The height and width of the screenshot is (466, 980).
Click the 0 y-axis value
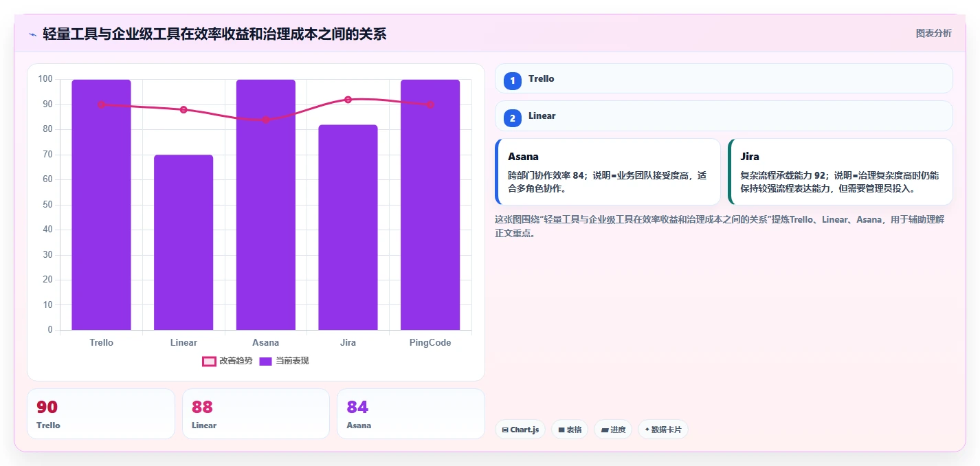[x=50, y=329]
